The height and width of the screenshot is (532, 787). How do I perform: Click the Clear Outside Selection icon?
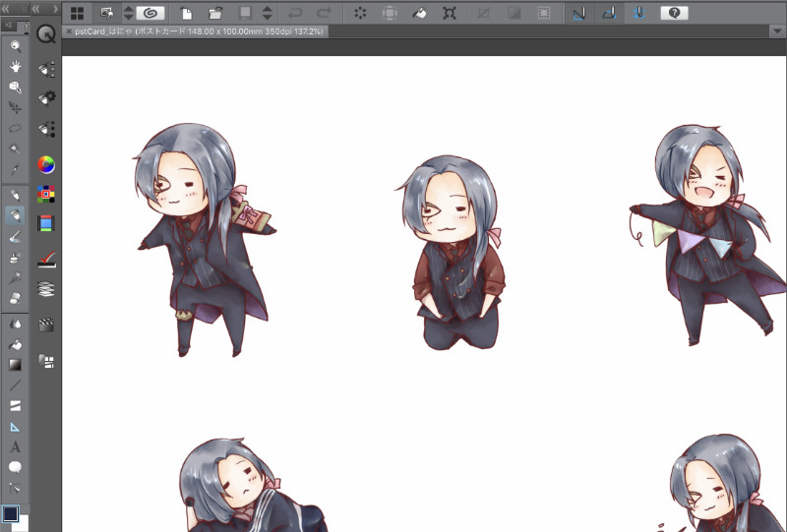click(x=390, y=13)
